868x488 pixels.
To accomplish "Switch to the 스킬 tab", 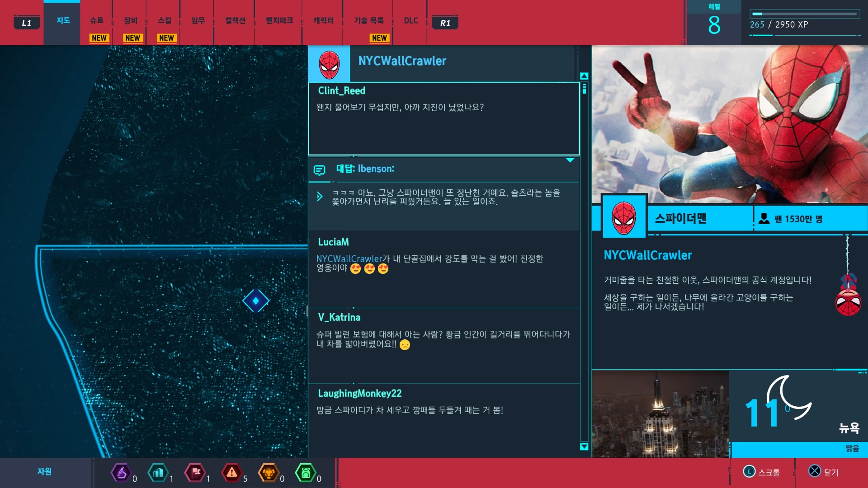I will pos(165,21).
